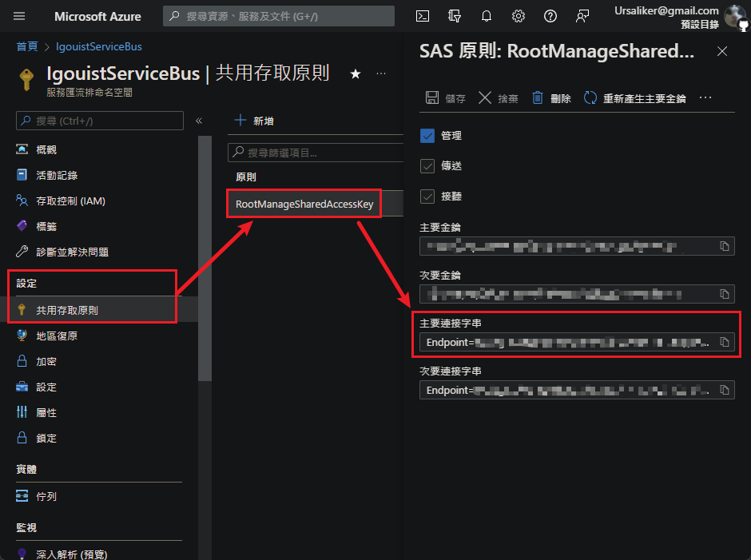Copy the 主要金鑰 value

pyautogui.click(x=725, y=246)
